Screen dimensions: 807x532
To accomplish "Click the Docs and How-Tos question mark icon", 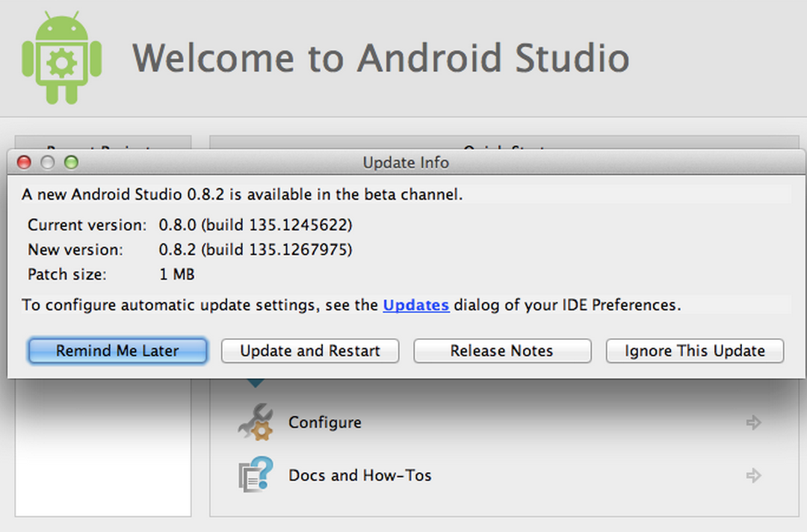I will 256,474.
